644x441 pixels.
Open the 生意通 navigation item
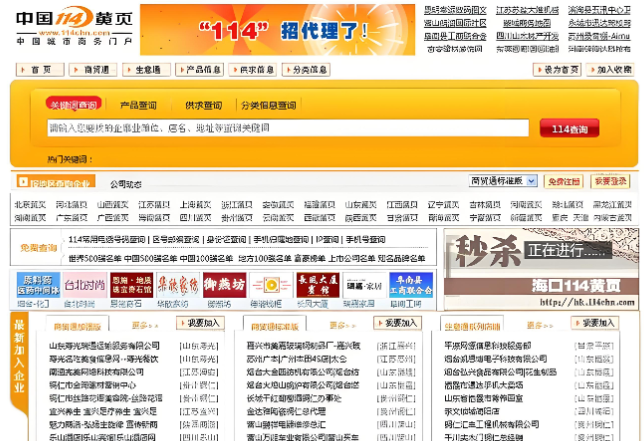(147, 70)
